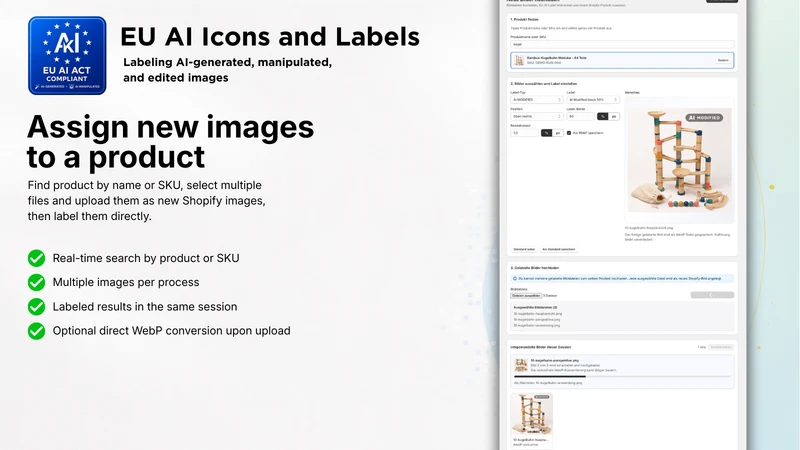The image size is (800, 450).
Task: Click the green checkmark beside Multiple images per process
Action: [x=36, y=282]
